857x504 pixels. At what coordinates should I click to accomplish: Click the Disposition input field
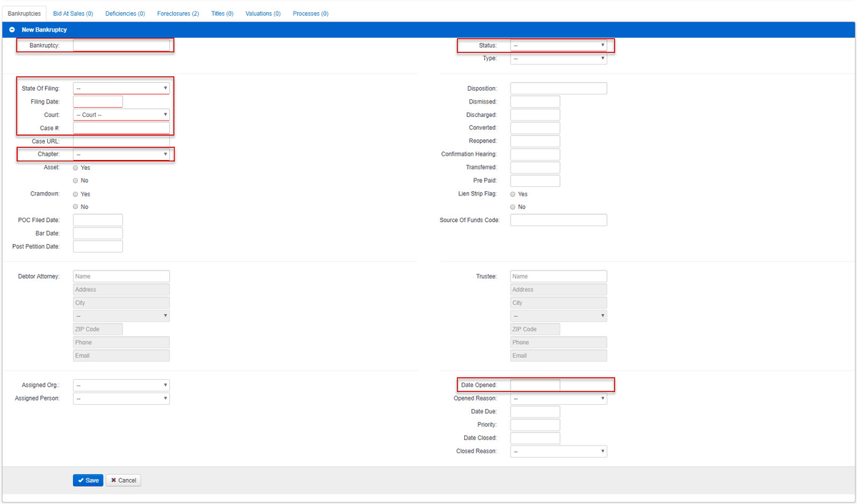coord(558,89)
